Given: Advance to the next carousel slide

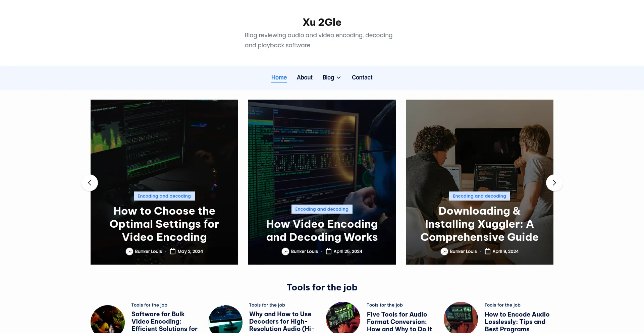Looking at the screenshot, I should click(x=554, y=183).
